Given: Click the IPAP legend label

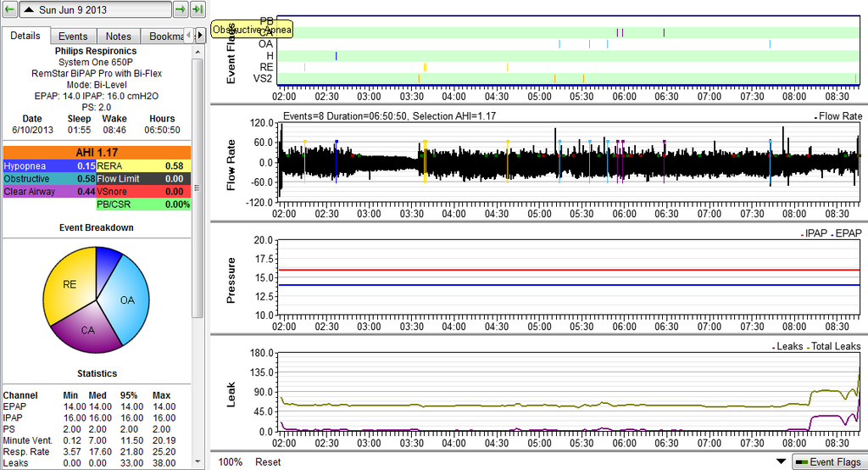Looking at the screenshot, I should [x=816, y=233].
